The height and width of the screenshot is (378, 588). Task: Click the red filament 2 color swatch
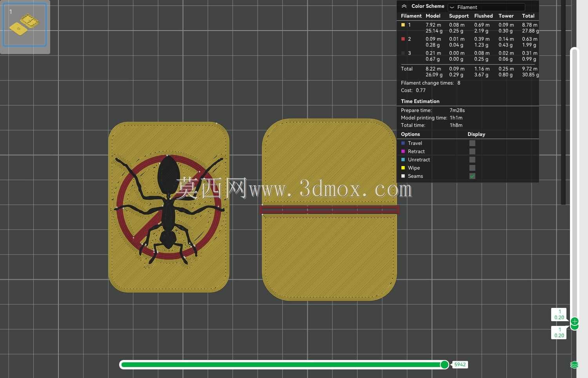pyautogui.click(x=403, y=39)
